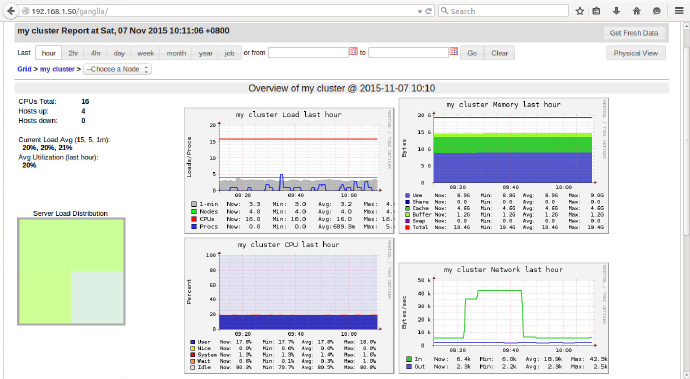Click the search magnifier icon

(x=444, y=11)
